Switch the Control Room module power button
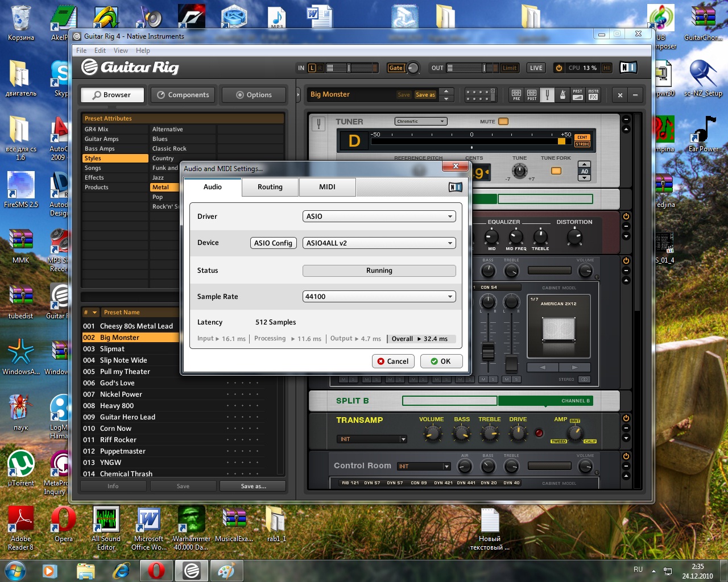This screenshot has height=582, width=728. 626,456
